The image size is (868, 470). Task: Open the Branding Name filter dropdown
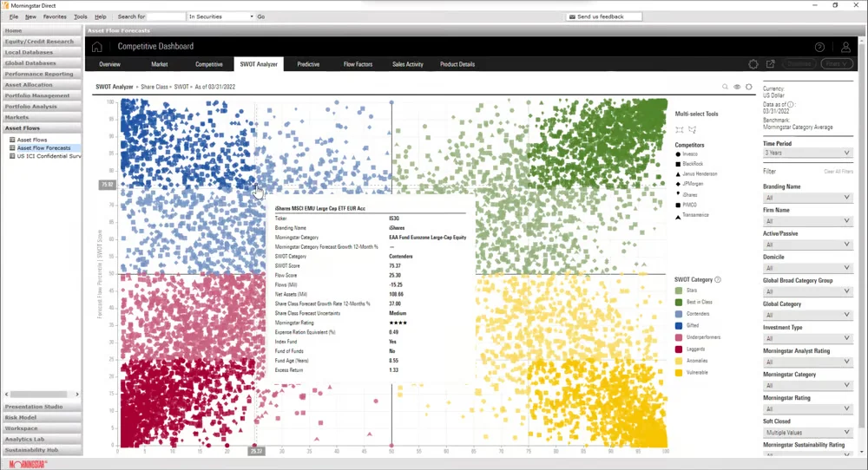click(807, 198)
